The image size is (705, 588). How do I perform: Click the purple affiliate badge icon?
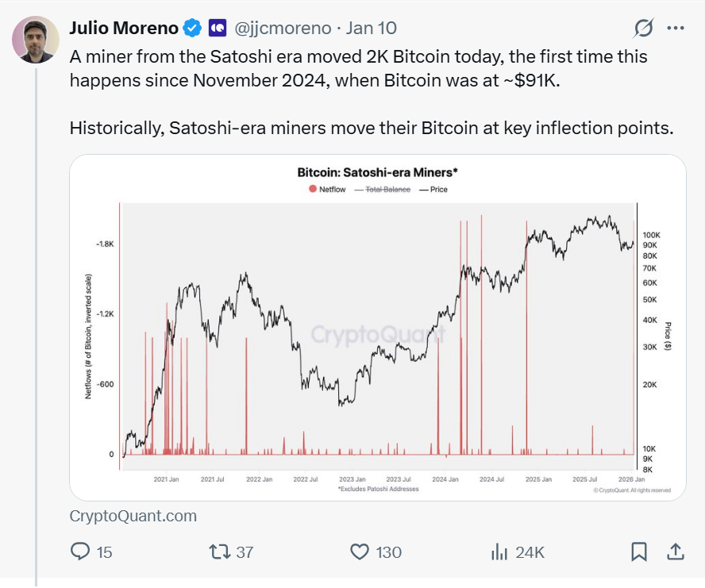pyautogui.click(x=218, y=29)
